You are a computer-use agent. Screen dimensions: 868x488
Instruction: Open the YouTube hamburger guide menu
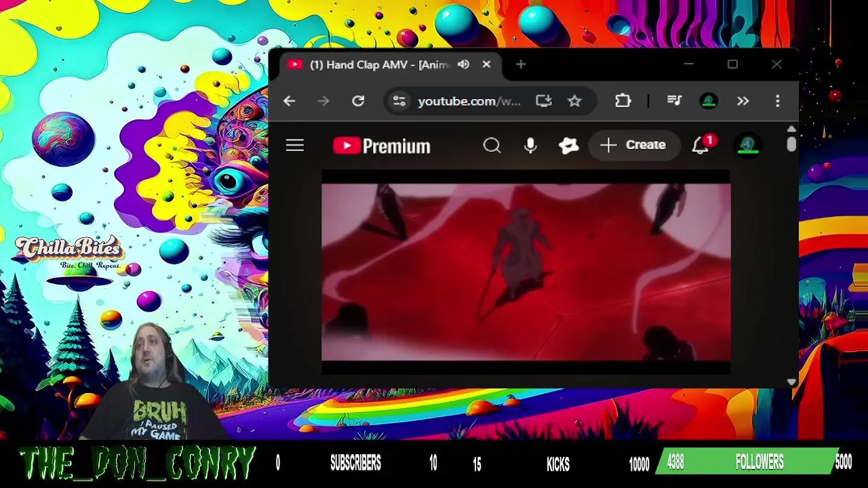click(295, 145)
